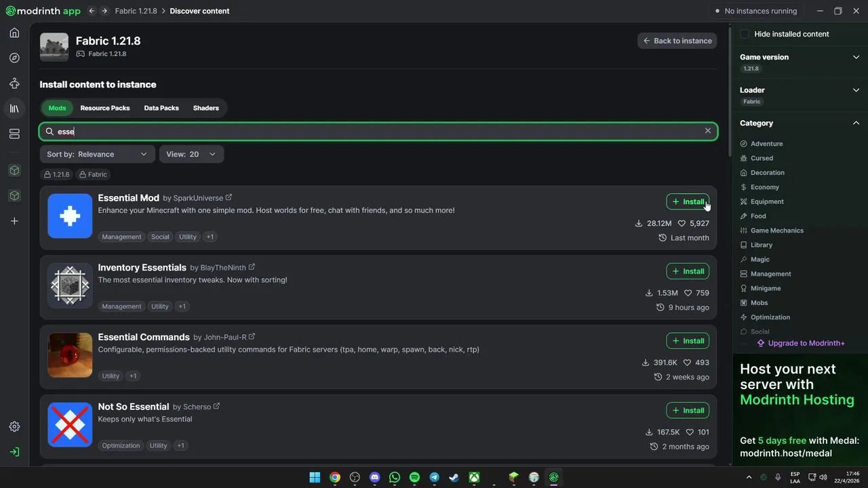Switch to the Data Packs tab
The width and height of the screenshot is (868, 488).
pos(161,108)
